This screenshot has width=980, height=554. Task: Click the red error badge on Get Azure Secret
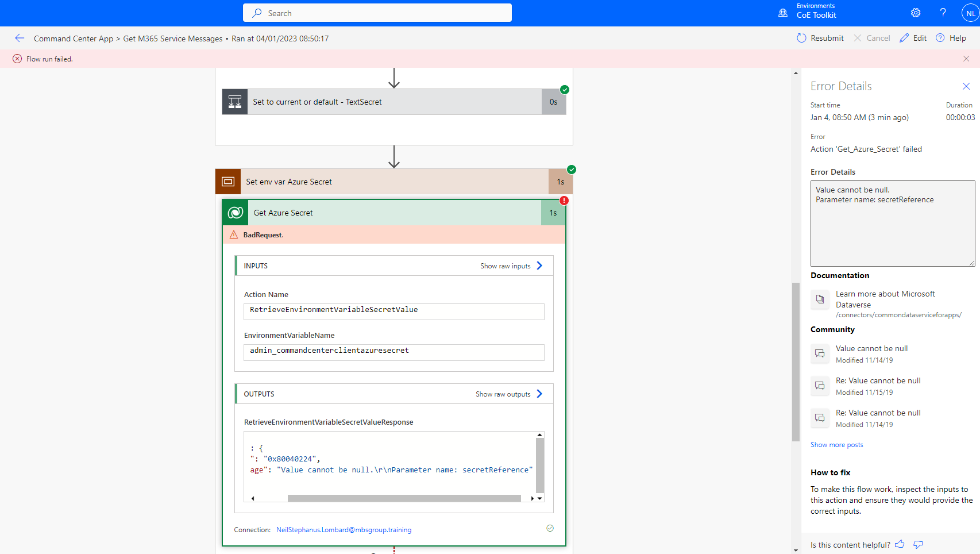[564, 201]
